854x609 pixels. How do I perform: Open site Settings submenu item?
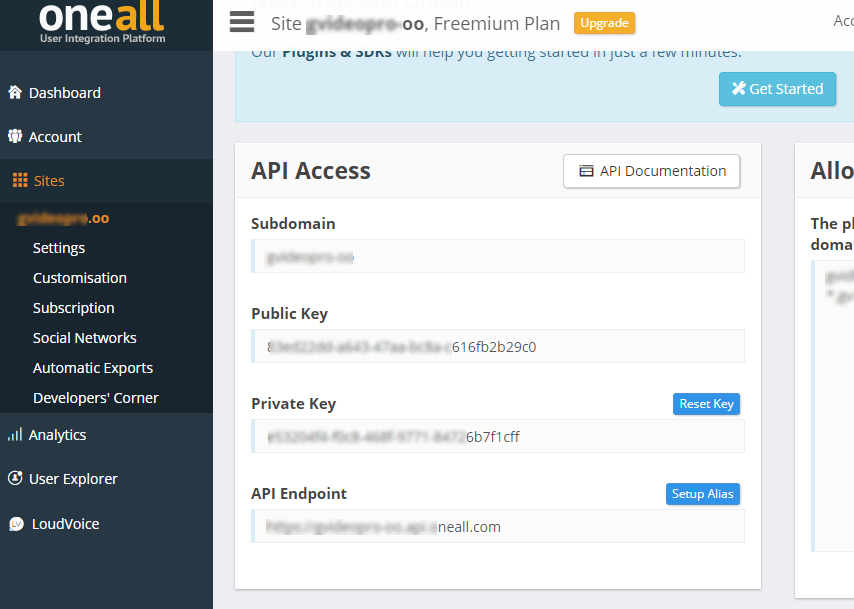click(x=59, y=248)
